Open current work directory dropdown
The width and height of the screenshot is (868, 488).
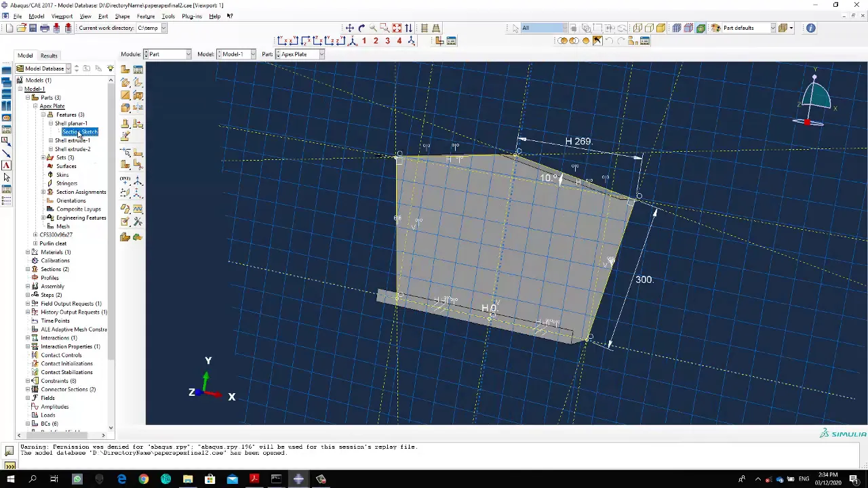tap(151, 28)
